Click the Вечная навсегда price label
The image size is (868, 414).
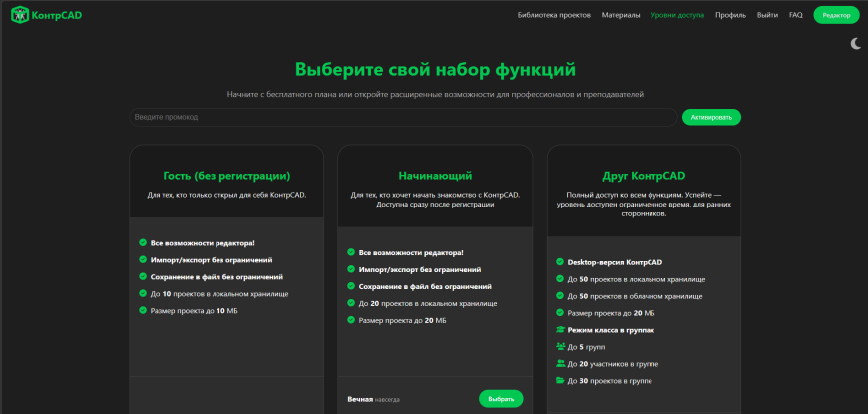tap(374, 399)
